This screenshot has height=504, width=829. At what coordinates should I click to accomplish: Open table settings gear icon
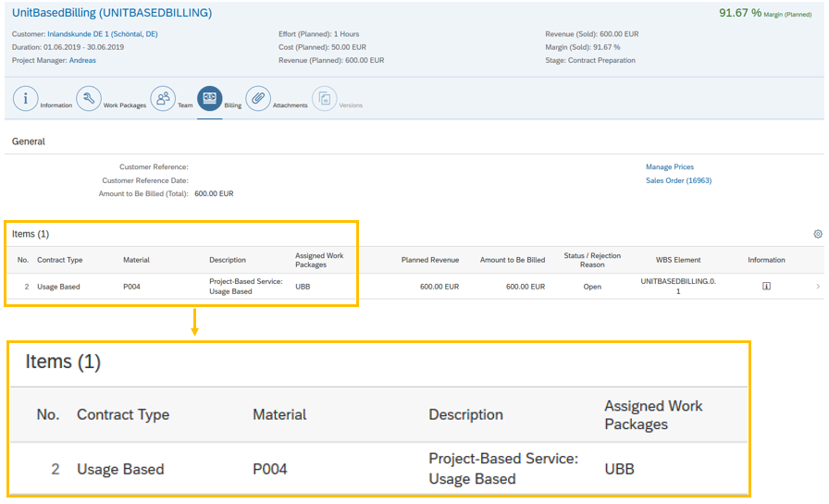tap(818, 234)
